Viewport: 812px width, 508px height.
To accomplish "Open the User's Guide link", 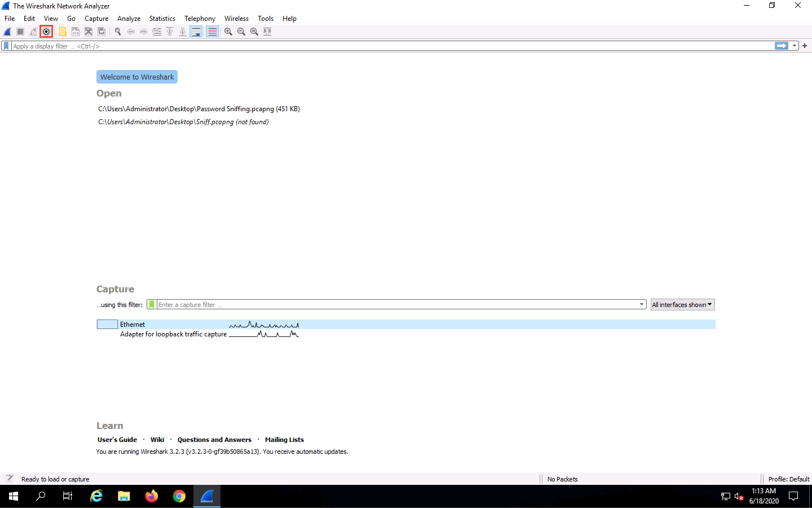I will coord(117,440).
